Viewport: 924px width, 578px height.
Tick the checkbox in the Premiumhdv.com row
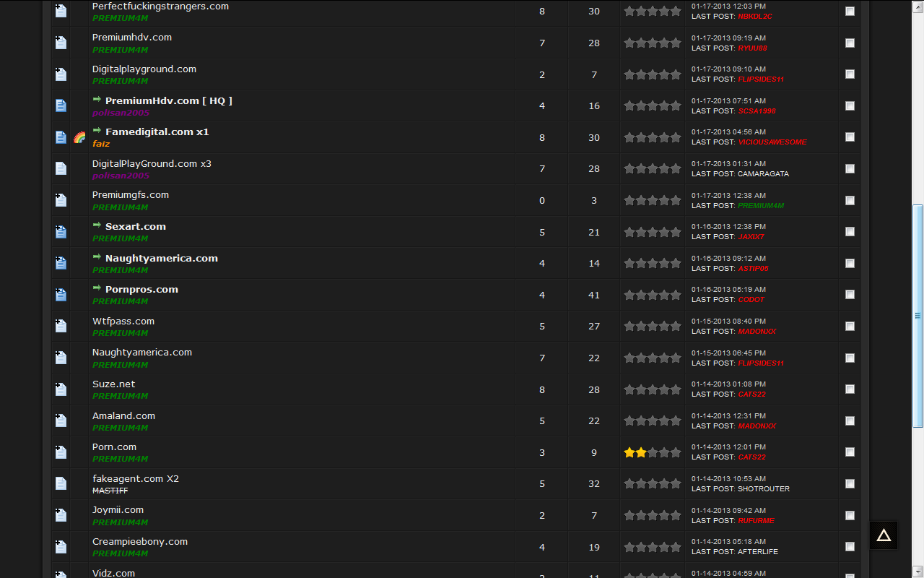coord(850,43)
